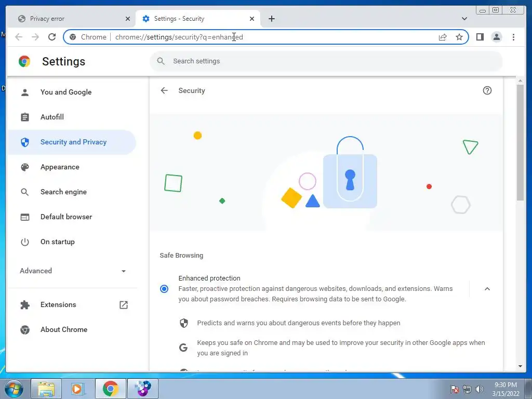Image resolution: width=532 pixels, height=399 pixels.
Task: Open the volume speaker tray icon
Action: [x=480, y=389]
